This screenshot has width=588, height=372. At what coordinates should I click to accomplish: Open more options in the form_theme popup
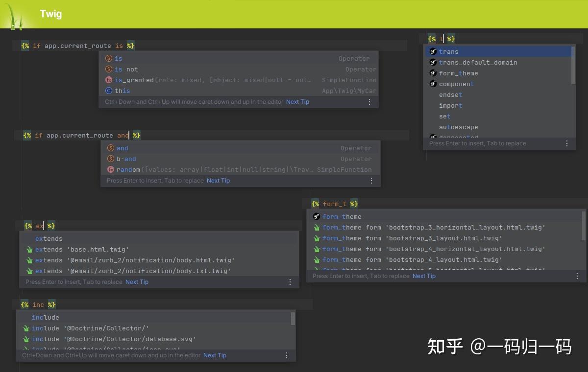click(x=577, y=276)
